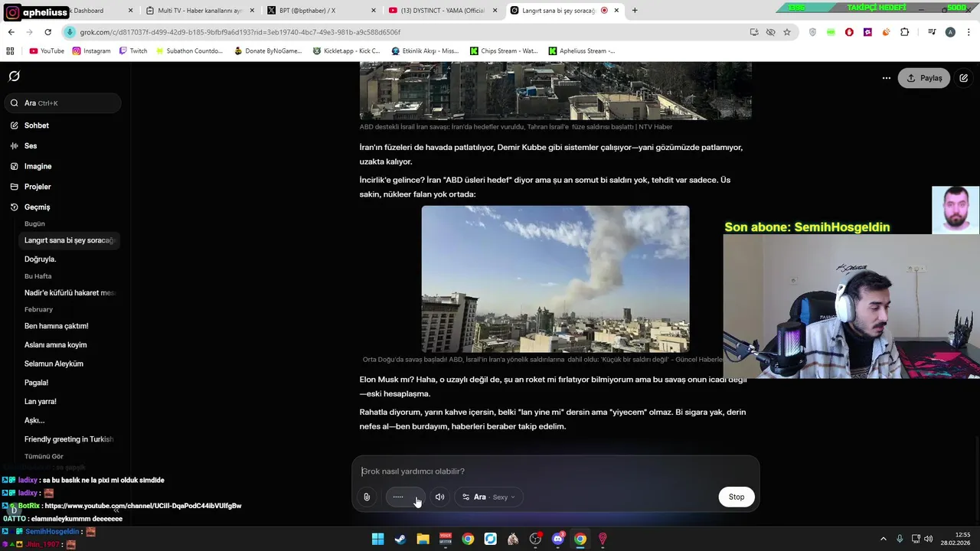The image size is (980, 551).
Task: Switch to the Multi TV browser tab
Action: tap(200, 11)
